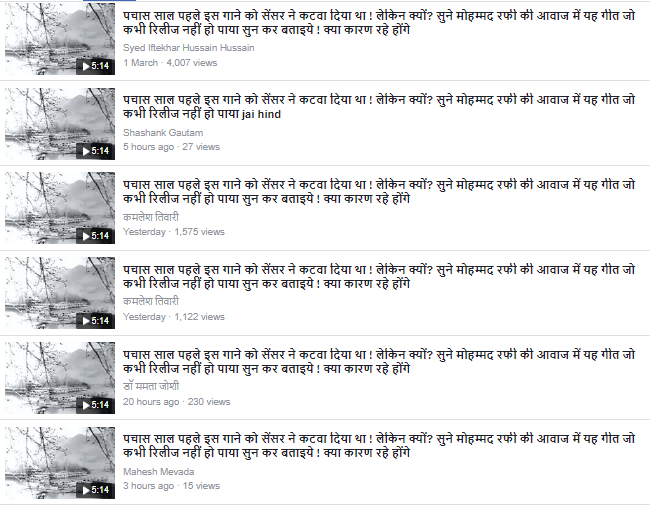Open title of the 4,007 views video
The width and height of the screenshot is (650, 505).
click(379, 23)
